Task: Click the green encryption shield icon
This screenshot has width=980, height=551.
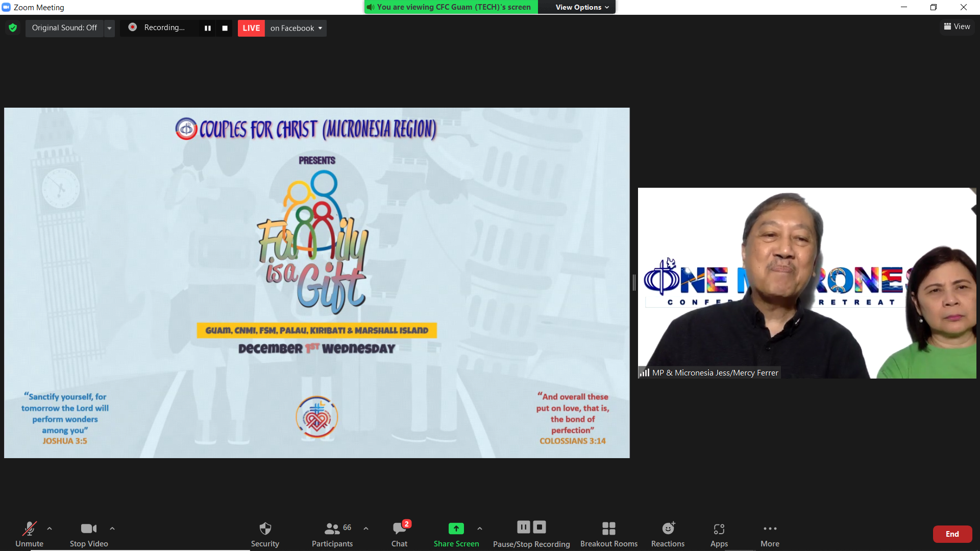Action: (x=13, y=28)
